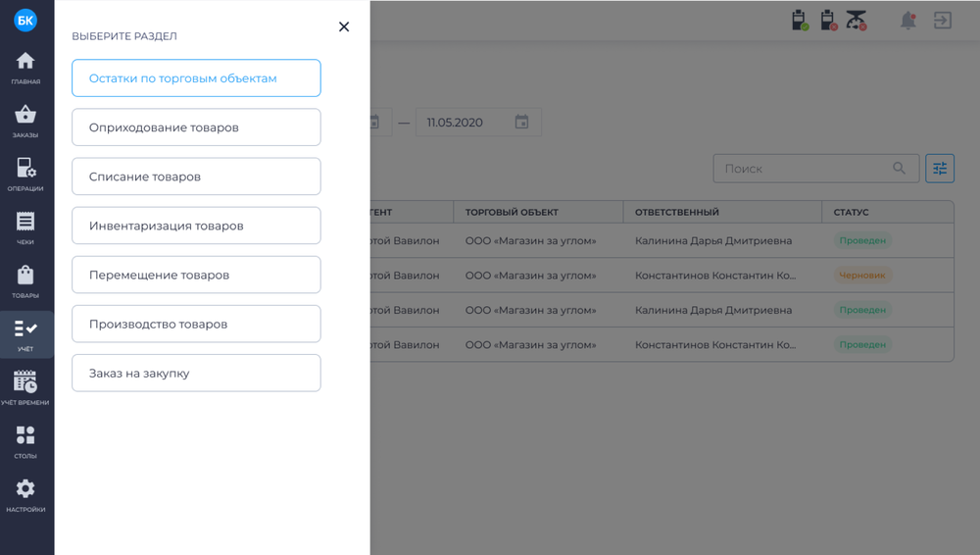The image size is (980, 555).
Task: Close the Выберите раздел panel
Action: point(344,27)
